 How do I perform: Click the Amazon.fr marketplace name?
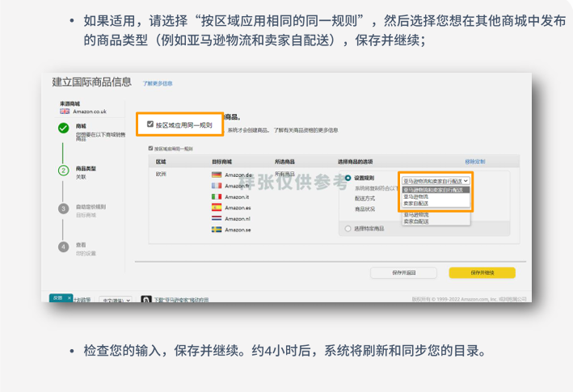pos(237,186)
